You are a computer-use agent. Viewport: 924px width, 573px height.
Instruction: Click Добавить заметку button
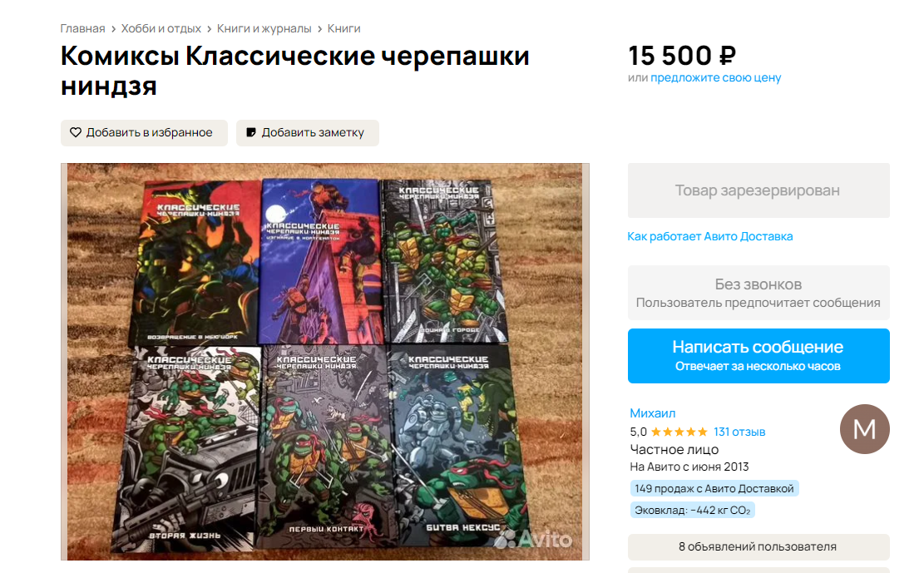pos(308,132)
